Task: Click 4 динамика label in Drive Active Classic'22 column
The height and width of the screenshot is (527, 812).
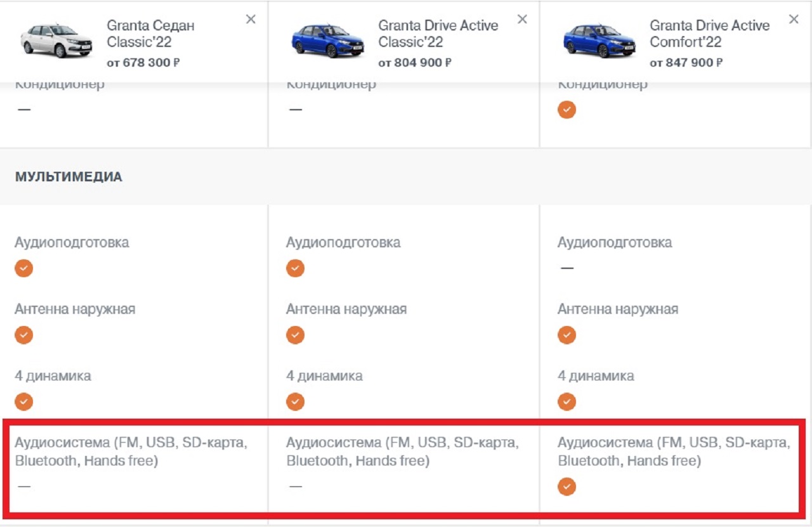Action: (324, 376)
